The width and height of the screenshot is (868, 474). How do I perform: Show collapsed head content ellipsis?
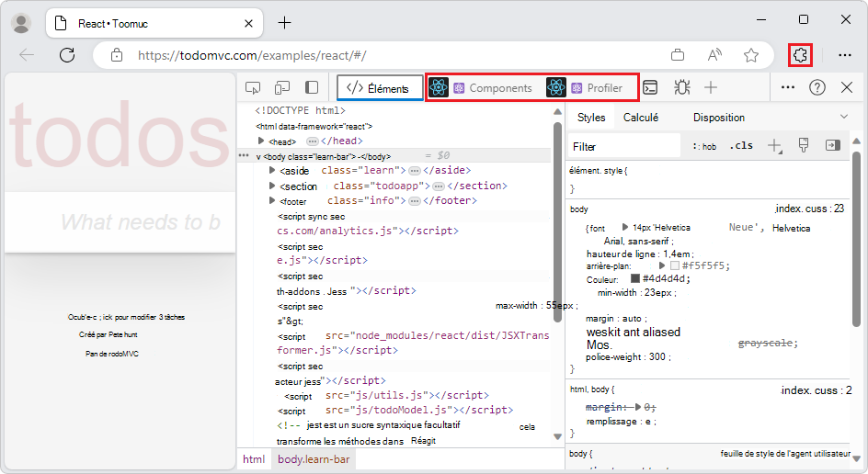[x=313, y=141]
